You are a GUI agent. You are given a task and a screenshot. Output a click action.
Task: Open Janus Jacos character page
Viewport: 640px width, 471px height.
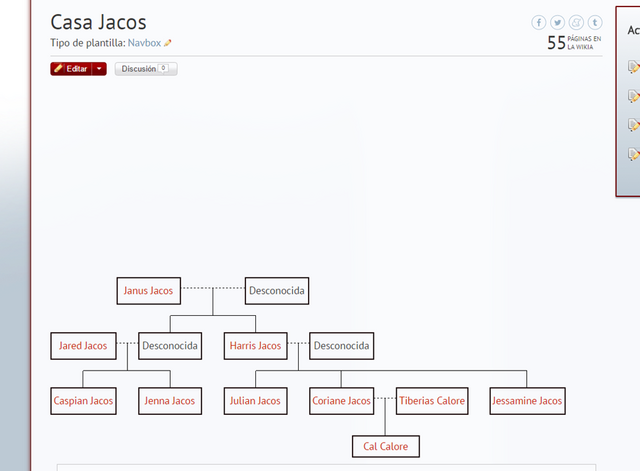pyautogui.click(x=148, y=291)
